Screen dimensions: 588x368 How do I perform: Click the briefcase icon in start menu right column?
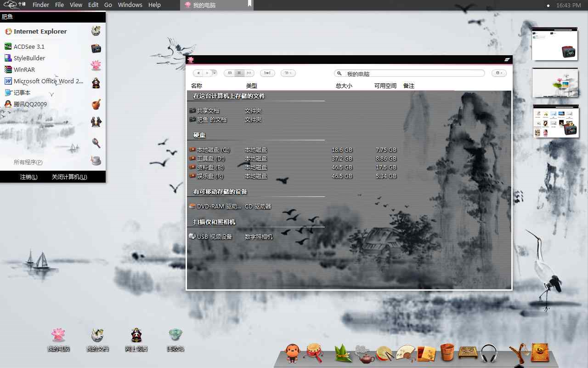tap(96, 48)
